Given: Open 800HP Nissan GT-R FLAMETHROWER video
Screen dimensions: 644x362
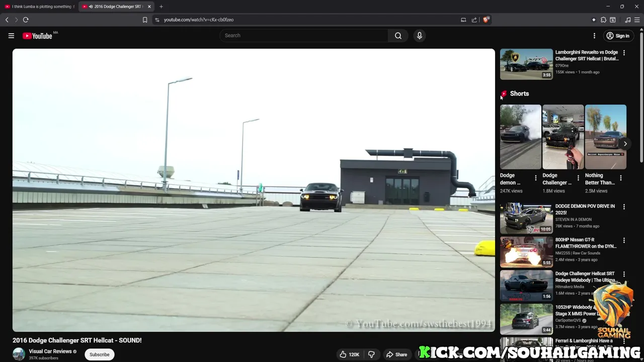Looking at the screenshot, I should [586, 243].
